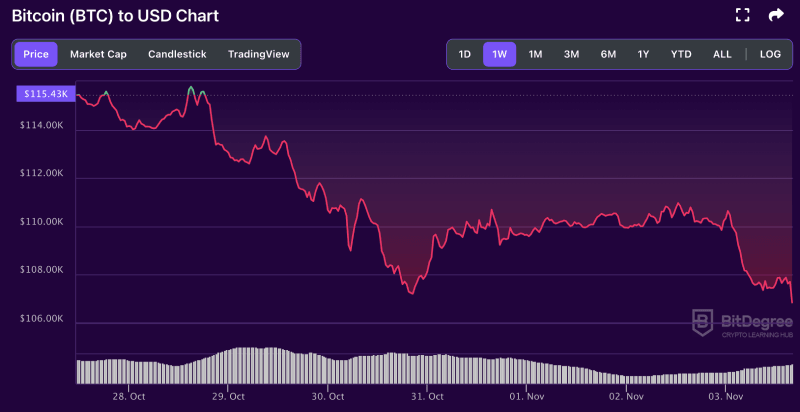Click the $112.00K axis label
This screenshot has width=800, height=412.
click(x=41, y=173)
